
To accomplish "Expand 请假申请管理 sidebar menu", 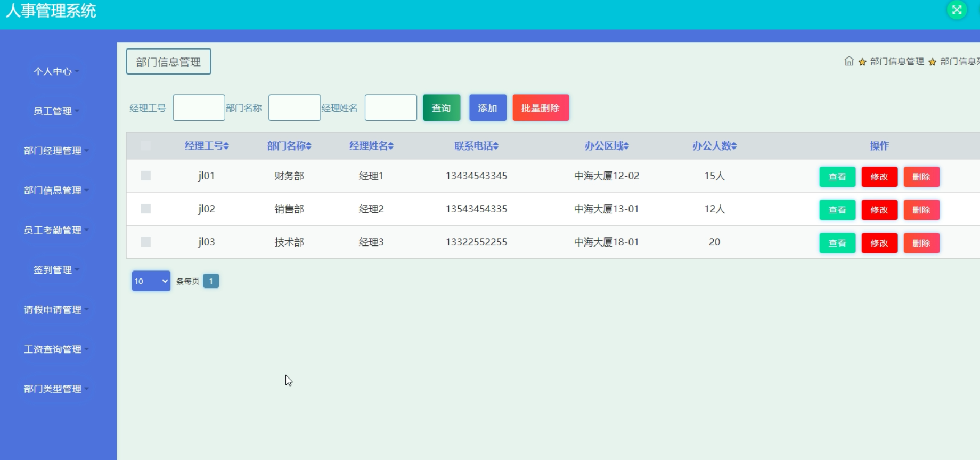I will coord(56,309).
